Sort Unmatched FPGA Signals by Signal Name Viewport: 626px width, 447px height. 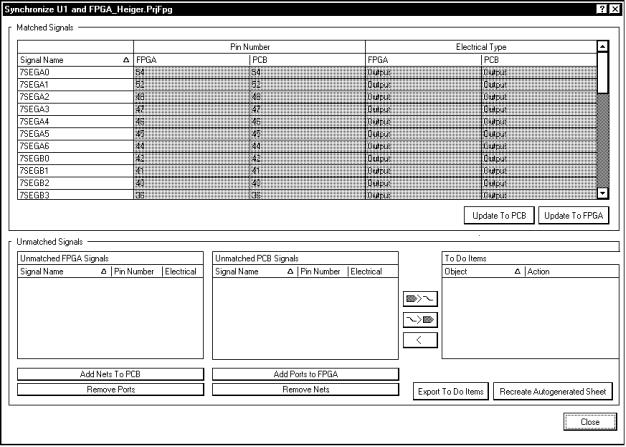click(x=65, y=271)
